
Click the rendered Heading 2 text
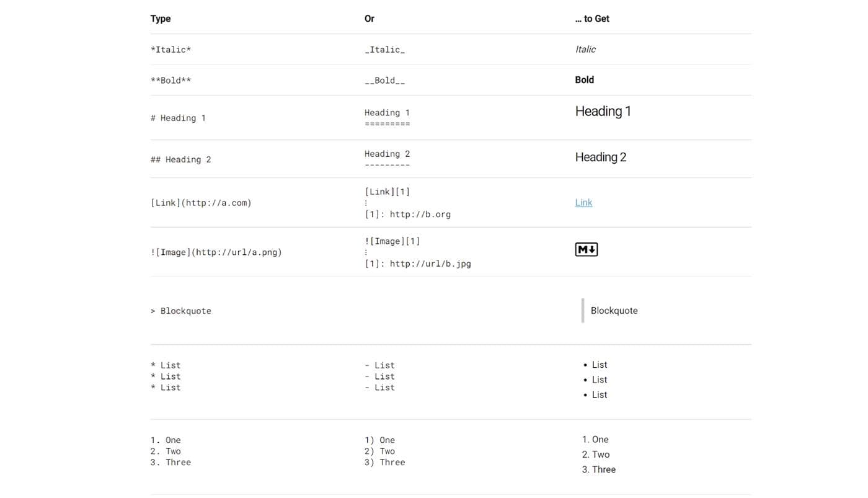pyautogui.click(x=600, y=158)
